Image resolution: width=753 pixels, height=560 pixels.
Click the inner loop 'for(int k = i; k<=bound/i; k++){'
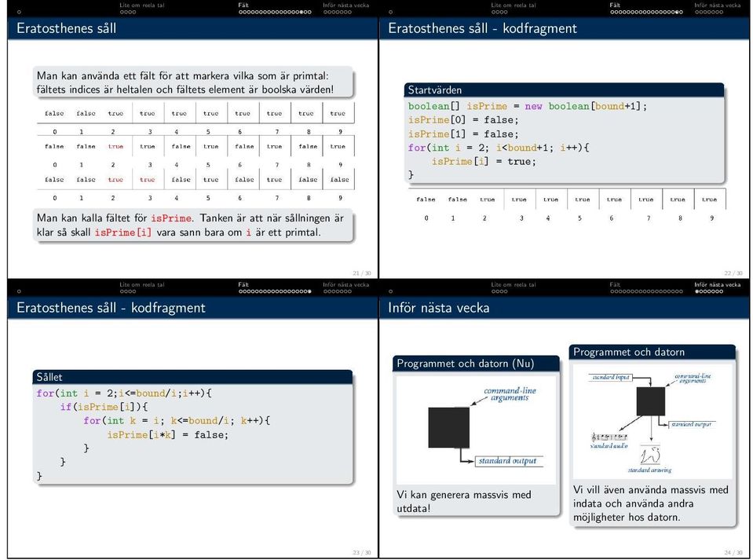click(177, 421)
